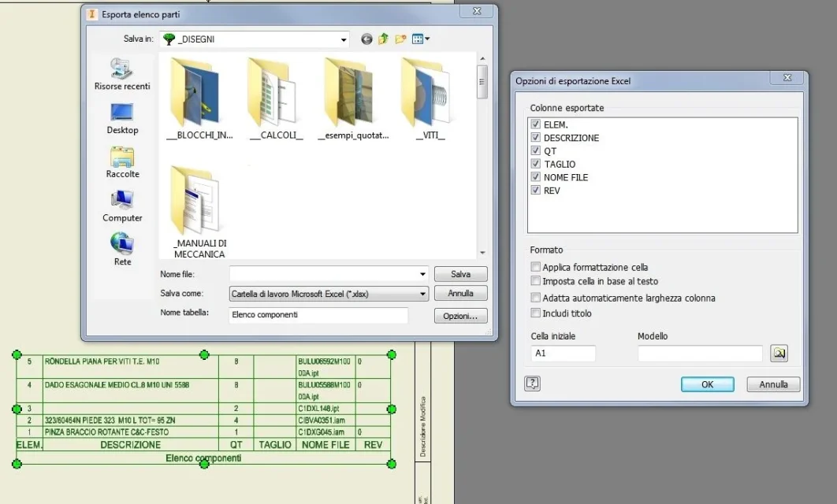The image size is (837, 504).
Task: Close the Esporta elenco parti dialog
Action: point(478,11)
